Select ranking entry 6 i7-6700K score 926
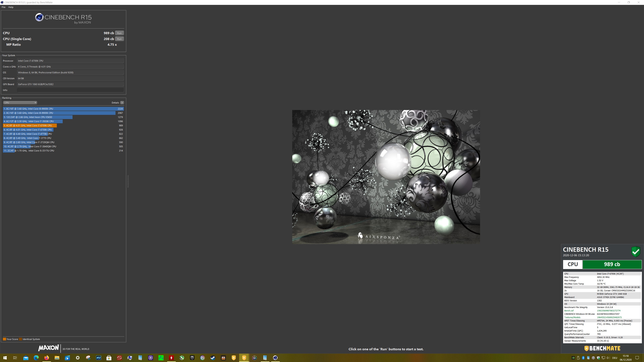 pyautogui.click(x=63, y=130)
